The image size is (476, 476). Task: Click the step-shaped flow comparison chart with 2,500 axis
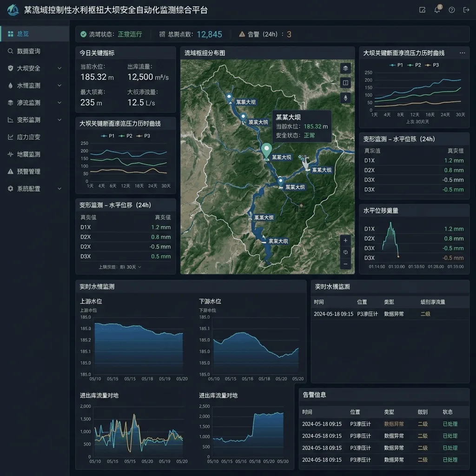tap(248, 434)
